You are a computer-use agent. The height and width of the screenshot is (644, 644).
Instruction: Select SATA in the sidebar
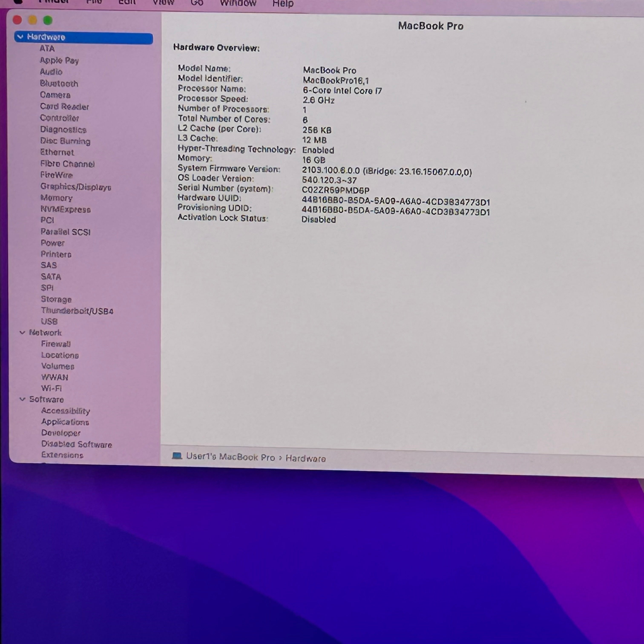[x=51, y=277]
